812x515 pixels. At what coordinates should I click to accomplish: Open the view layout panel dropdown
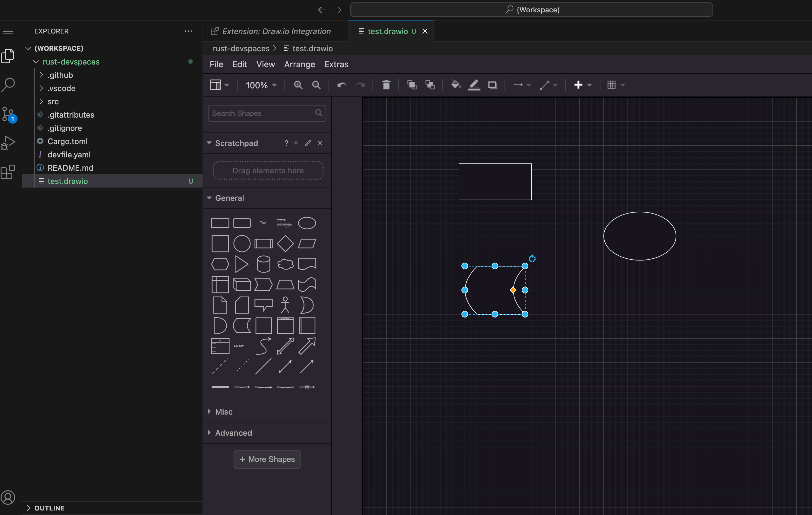219,85
